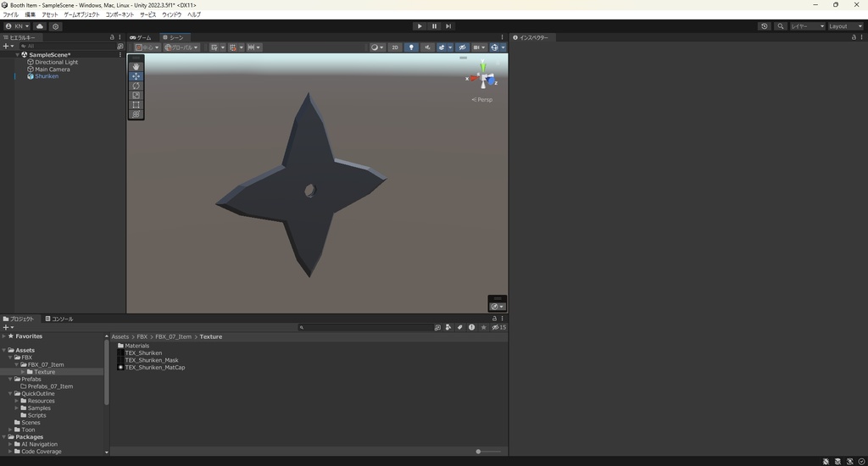868x466 pixels.
Task: Collapse the QuickOutline folder
Action: (10, 393)
